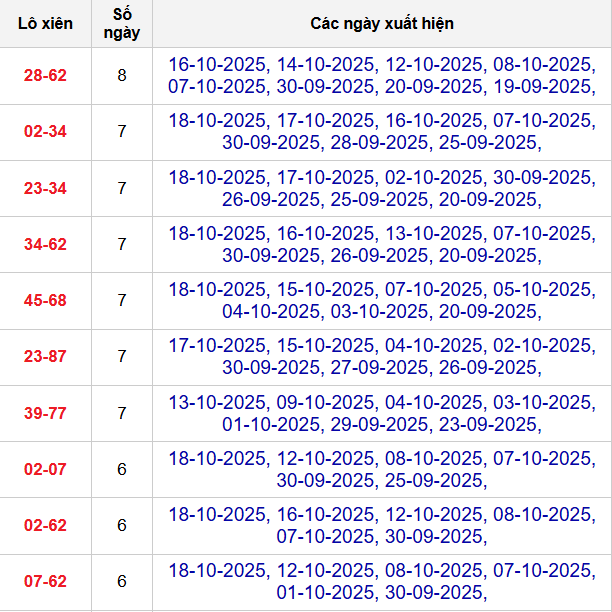Select the 02-34 pair in first column
612x612 pixels.
tap(45, 131)
